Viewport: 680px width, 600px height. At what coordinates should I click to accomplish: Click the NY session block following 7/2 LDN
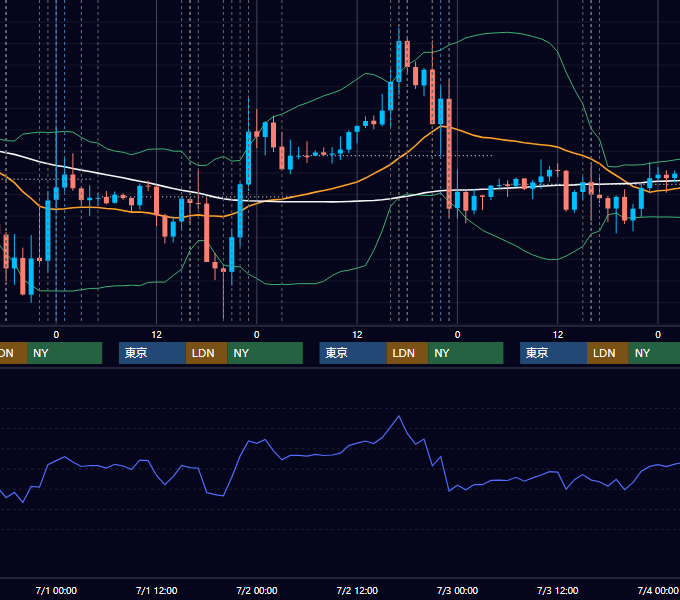[466, 353]
